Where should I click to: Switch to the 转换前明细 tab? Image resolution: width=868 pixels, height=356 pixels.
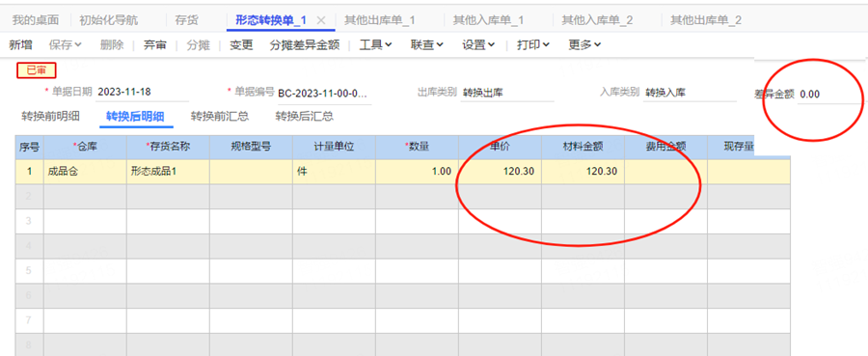(x=50, y=117)
